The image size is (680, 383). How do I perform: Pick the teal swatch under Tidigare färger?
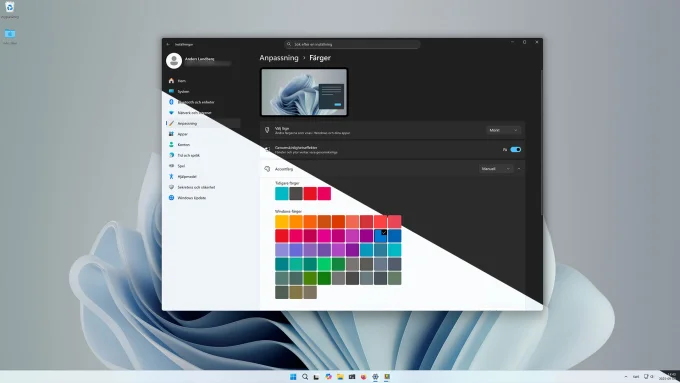tap(282, 193)
